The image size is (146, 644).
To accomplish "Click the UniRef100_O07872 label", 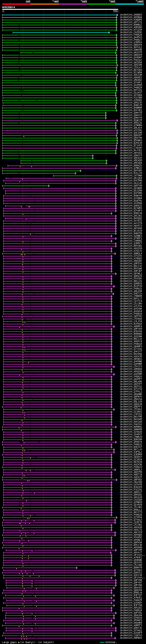I will (131, 221).
